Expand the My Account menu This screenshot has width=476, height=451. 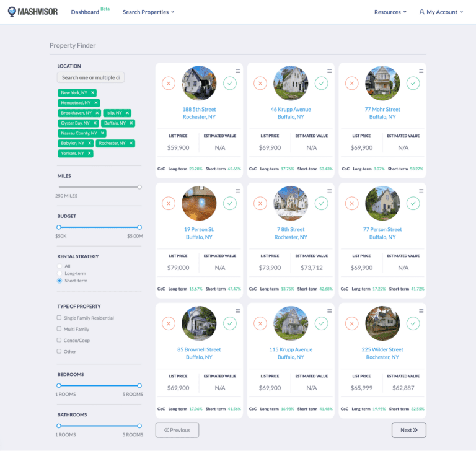(442, 12)
